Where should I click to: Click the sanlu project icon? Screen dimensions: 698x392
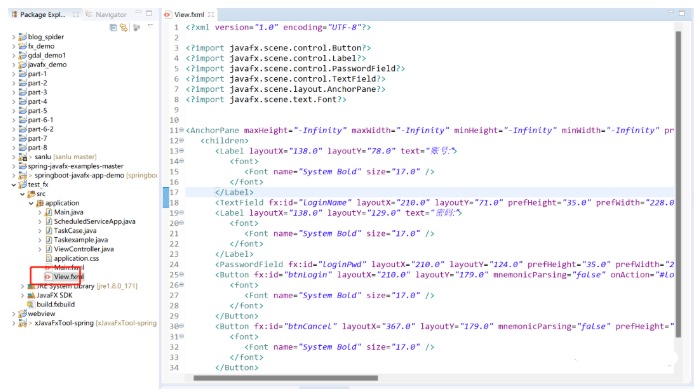tap(22, 157)
